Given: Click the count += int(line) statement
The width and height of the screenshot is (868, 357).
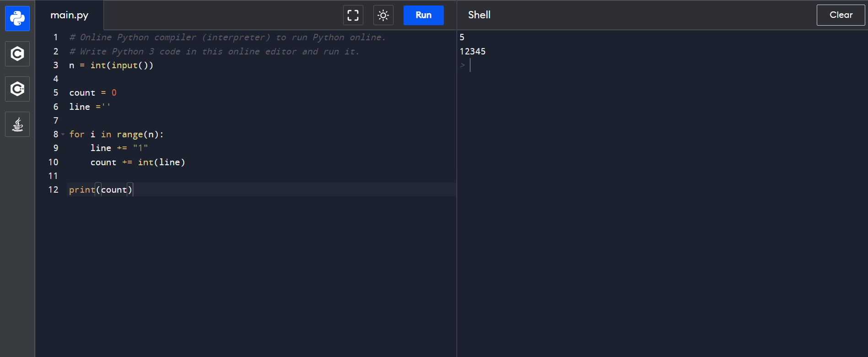Looking at the screenshot, I should coord(138,162).
